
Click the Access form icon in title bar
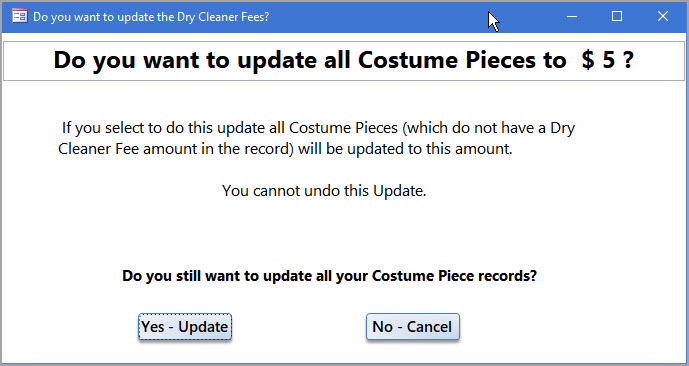pos(20,17)
